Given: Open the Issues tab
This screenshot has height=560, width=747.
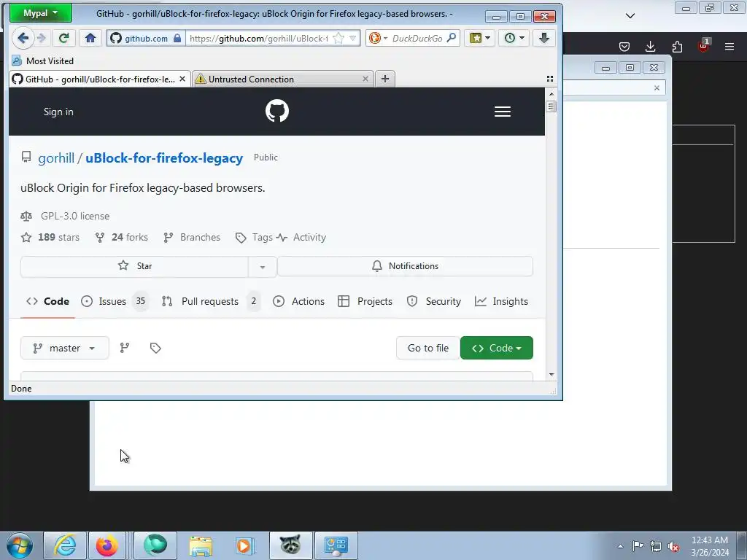Looking at the screenshot, I should pos(115,301).
